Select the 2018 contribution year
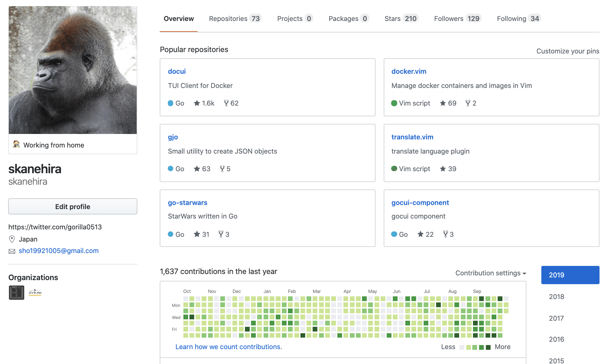Viewport: 609px width, 364px height. coord(557,297)
